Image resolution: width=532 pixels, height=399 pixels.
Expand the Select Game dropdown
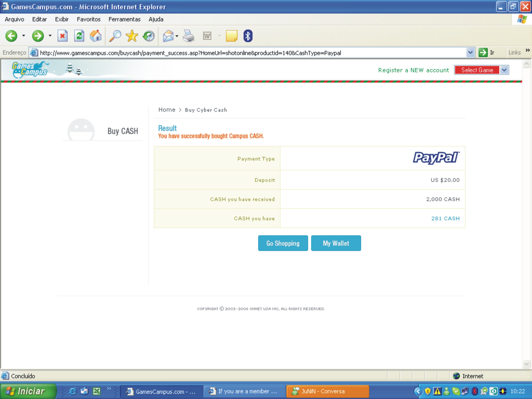(504, 70)
